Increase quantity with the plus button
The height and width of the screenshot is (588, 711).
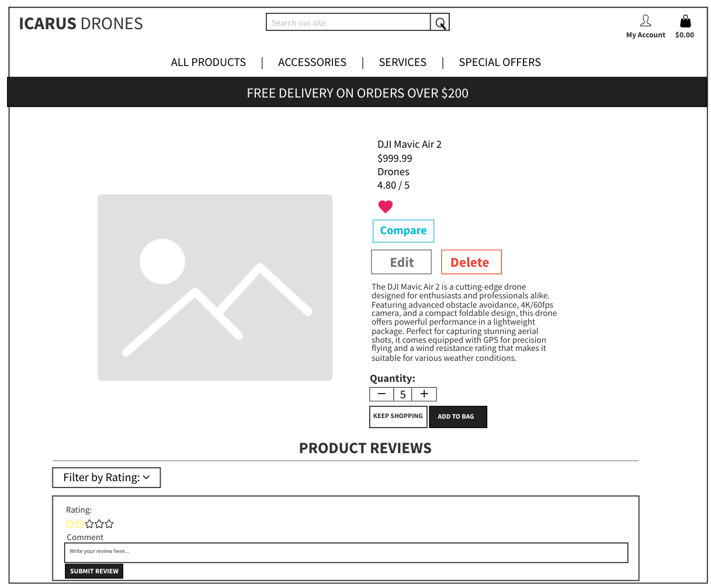[x=424, y=394]
